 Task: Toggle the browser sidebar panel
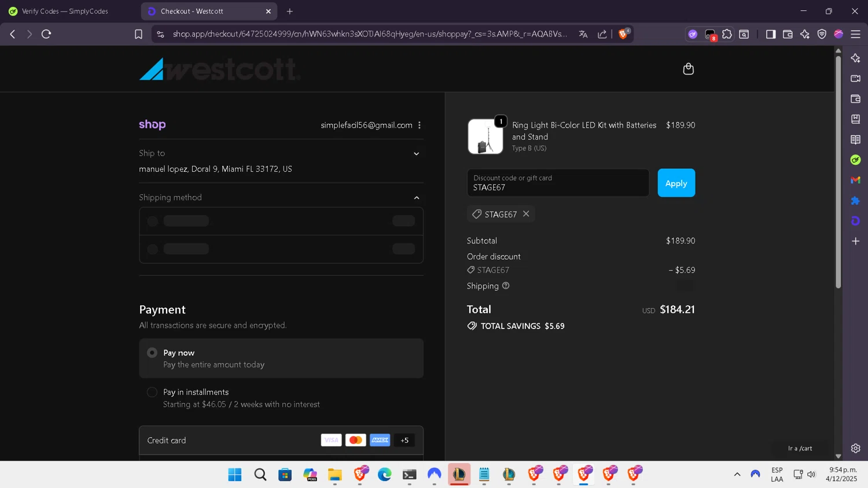point(771,34)
